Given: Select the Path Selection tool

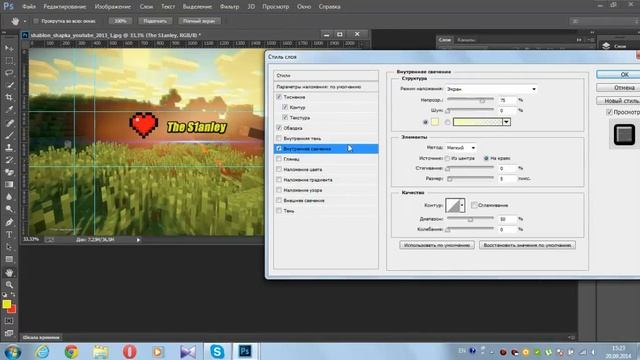Looking at the screenshot, I should coord(9,247).
